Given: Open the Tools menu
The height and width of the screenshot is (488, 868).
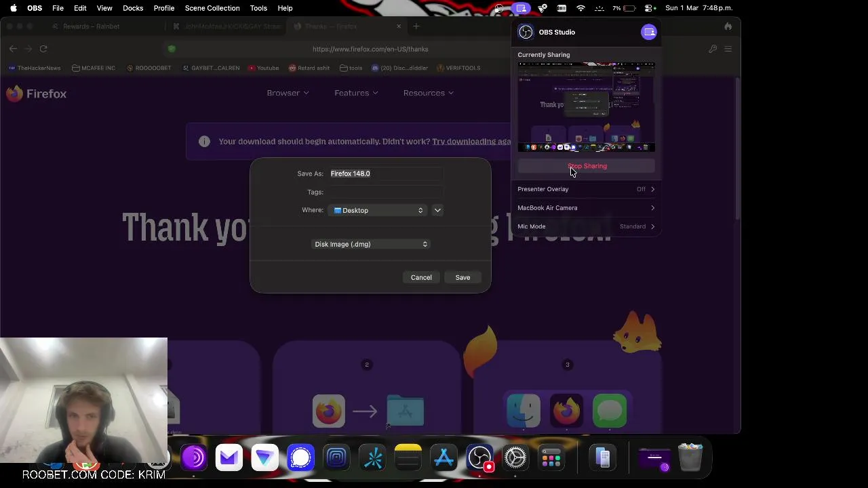Looking at the screenshot, I should point(258,8).
